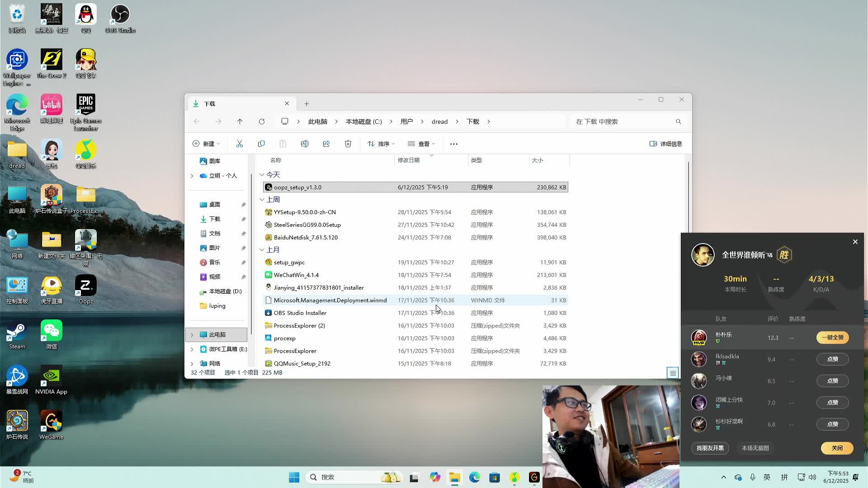Click the Share icon in toolbar
Image resolution: width=868 pixels, height=488 pixels.
pyautogui.click(x=326, y=144)
